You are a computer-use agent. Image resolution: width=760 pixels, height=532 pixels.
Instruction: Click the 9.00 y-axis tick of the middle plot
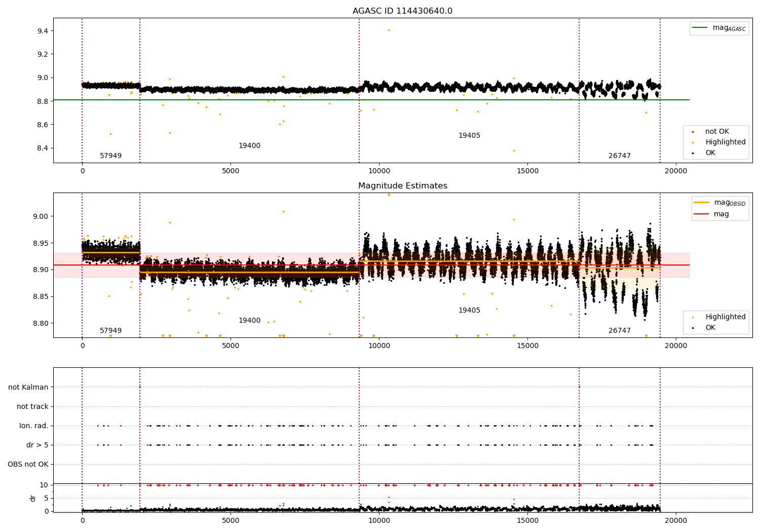pos(41,217)
